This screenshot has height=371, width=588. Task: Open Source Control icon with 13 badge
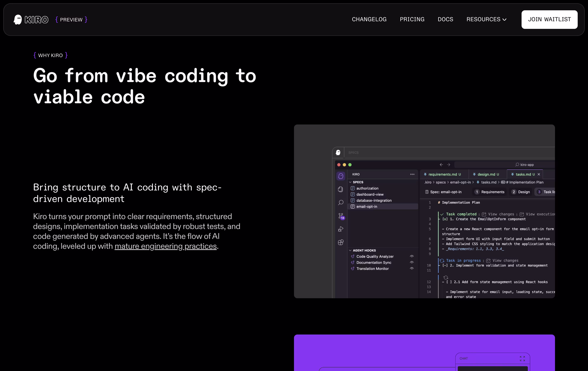click(341, 216)
